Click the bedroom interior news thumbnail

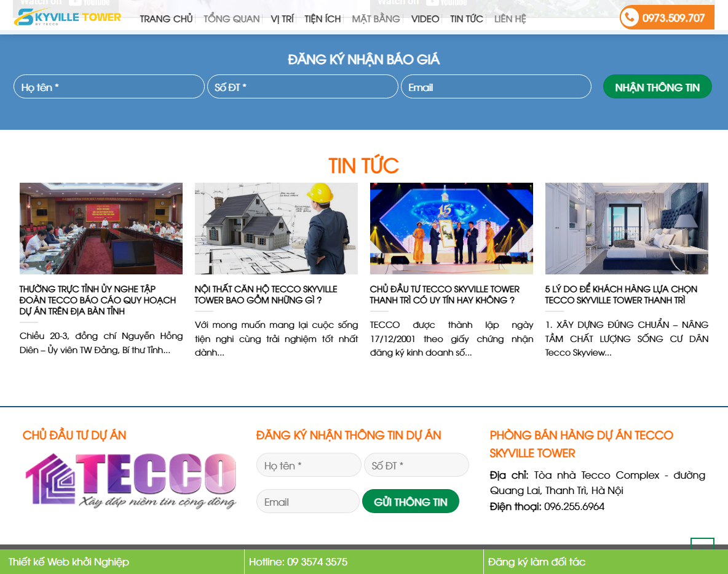[627, 228]
